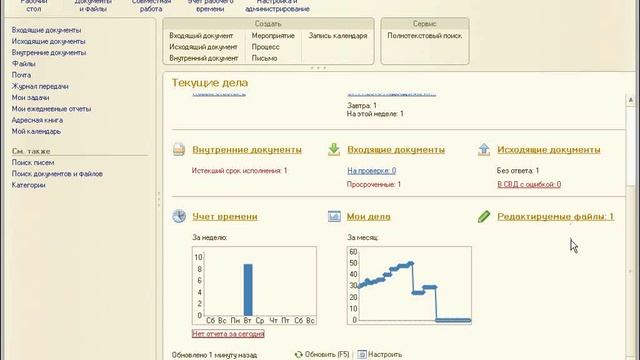Click Обновить (F5) button
Screen dimensions: 640x360
point(322,355)
